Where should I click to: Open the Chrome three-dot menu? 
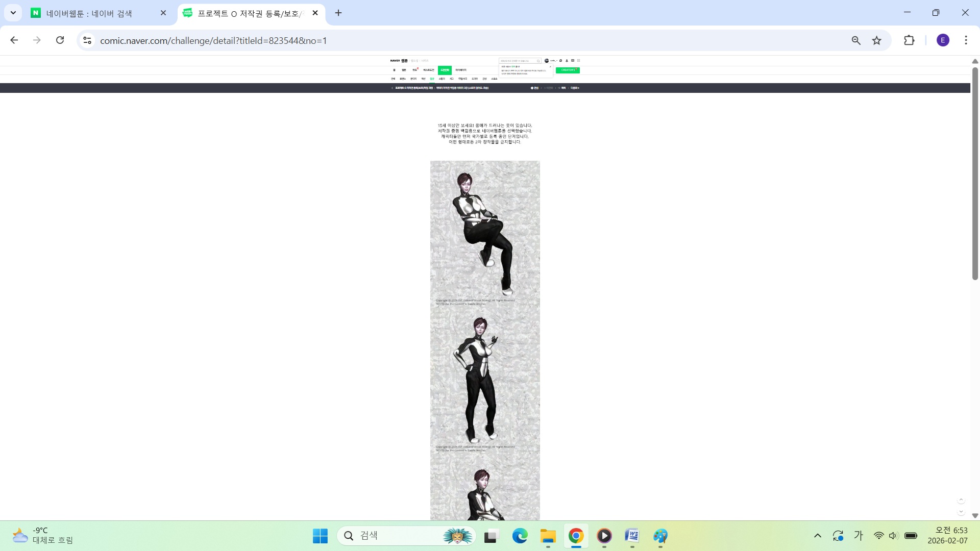[x=966, y=40]
